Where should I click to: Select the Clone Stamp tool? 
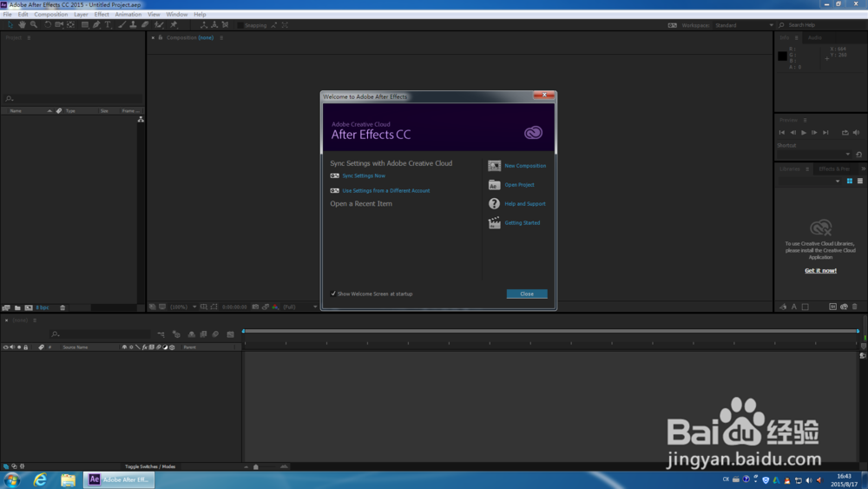tap(133, 25)
